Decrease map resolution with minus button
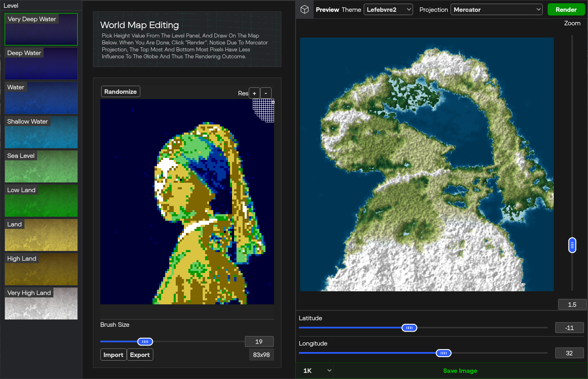588x379 pixels. pos(266,93)
